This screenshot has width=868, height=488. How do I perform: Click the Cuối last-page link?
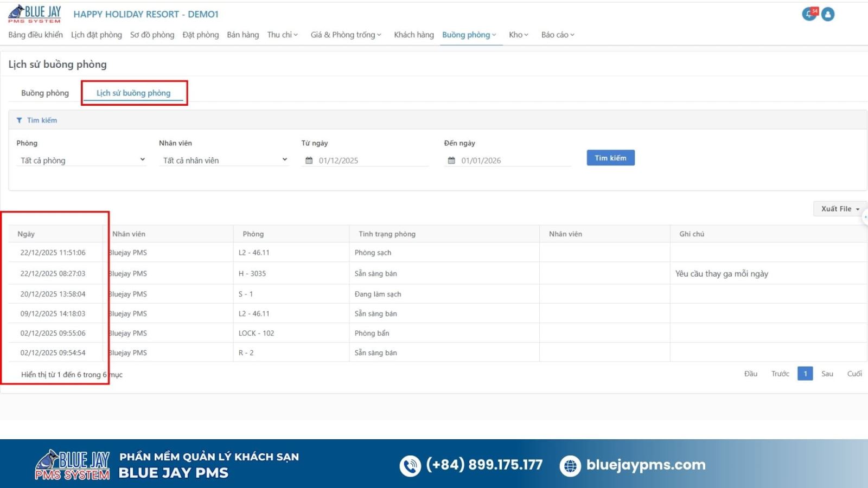click(854, 374)
